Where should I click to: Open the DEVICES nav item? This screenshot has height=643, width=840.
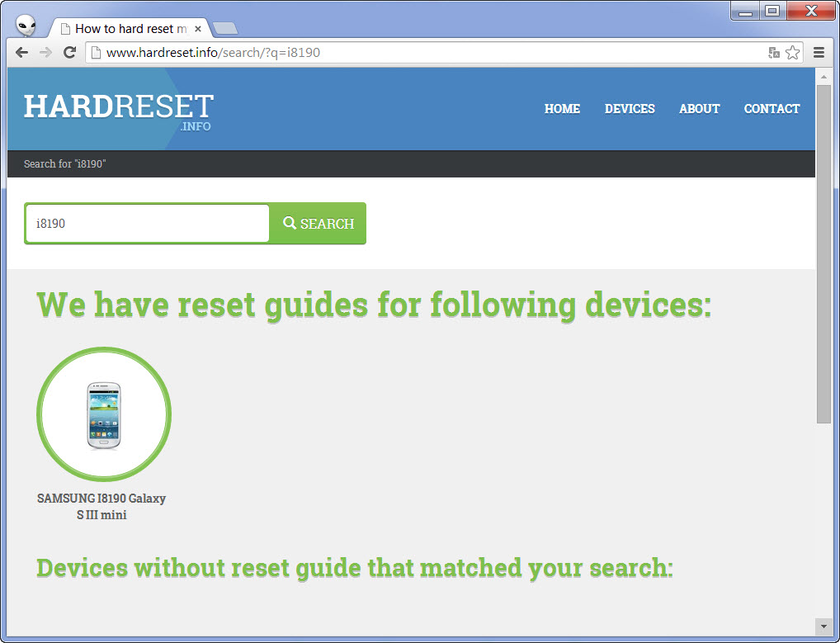(630, 109)
